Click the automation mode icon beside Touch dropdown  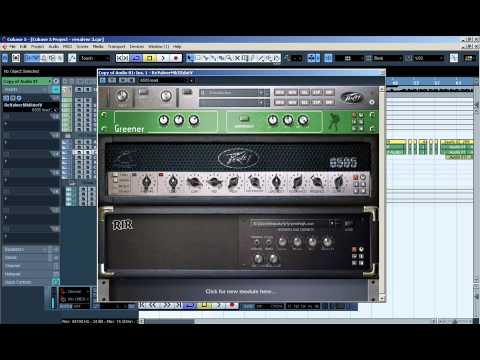(72, 58)
